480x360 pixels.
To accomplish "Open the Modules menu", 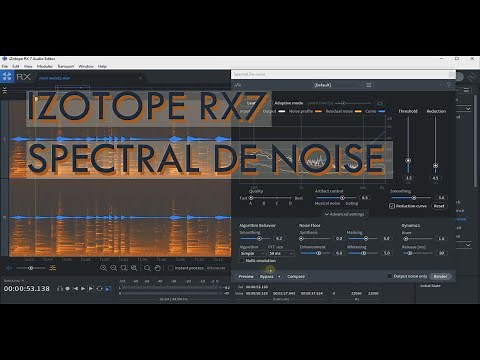I will [45, 66].
